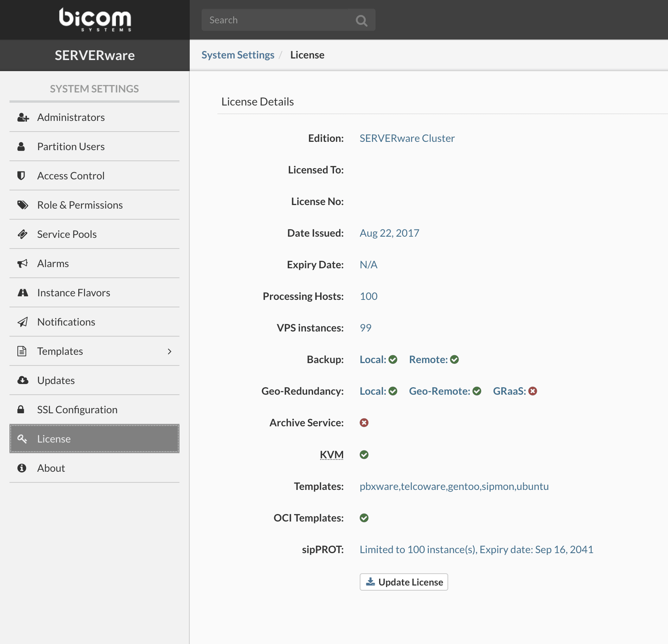
Task: Click the search magnifier icon
Action: click(x=361, y=20)
